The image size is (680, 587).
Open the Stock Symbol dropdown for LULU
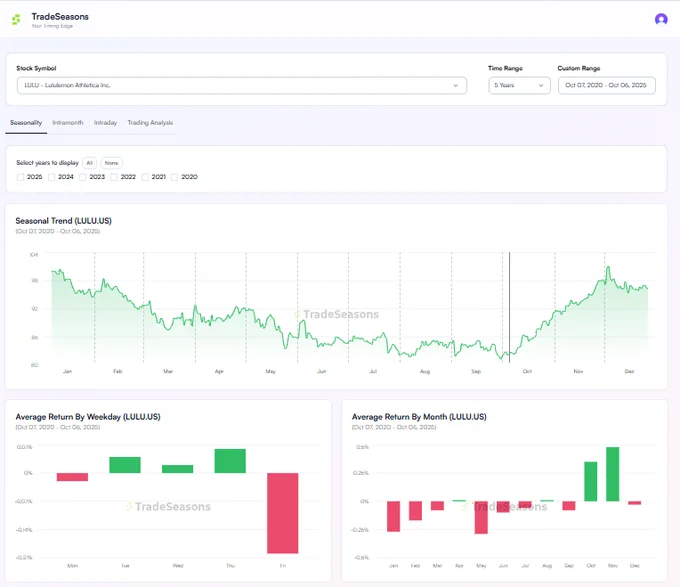click(x=242, y=85)
